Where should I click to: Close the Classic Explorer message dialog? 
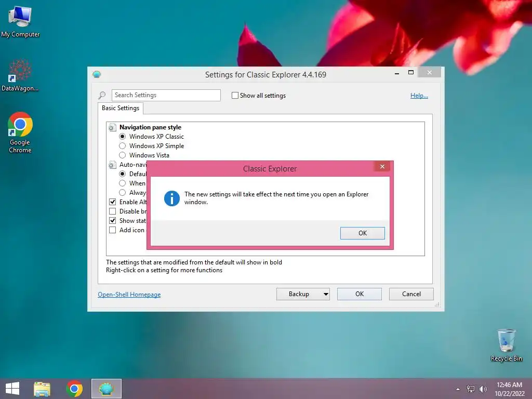coord(382,166)
